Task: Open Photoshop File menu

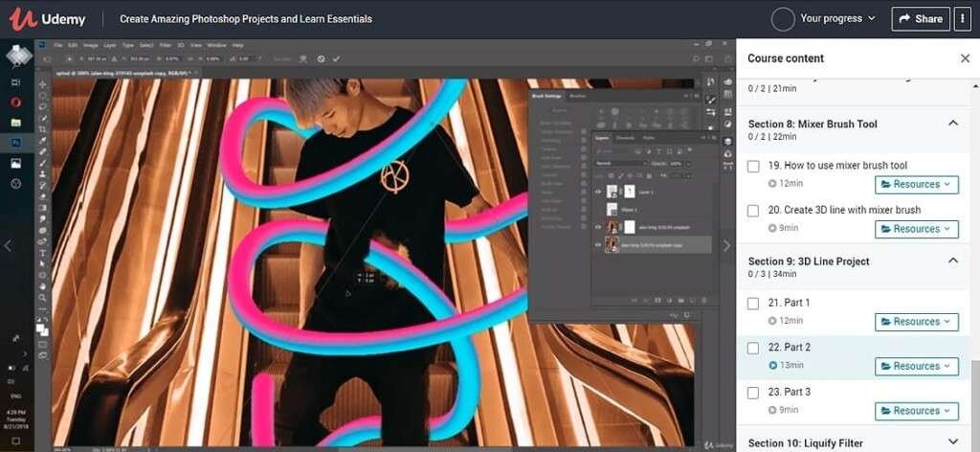Action: tap(58, 46)
